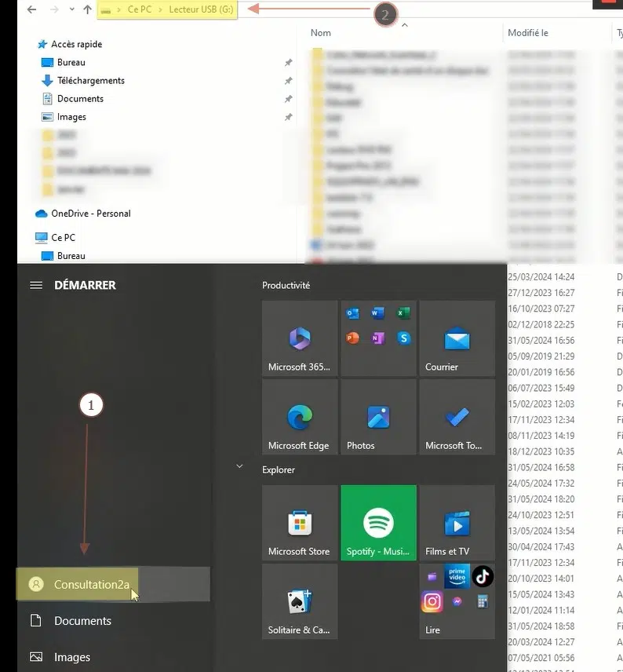Open Prime Video in Lire group
Screen dimensions: 623x672
coord(457,576)
